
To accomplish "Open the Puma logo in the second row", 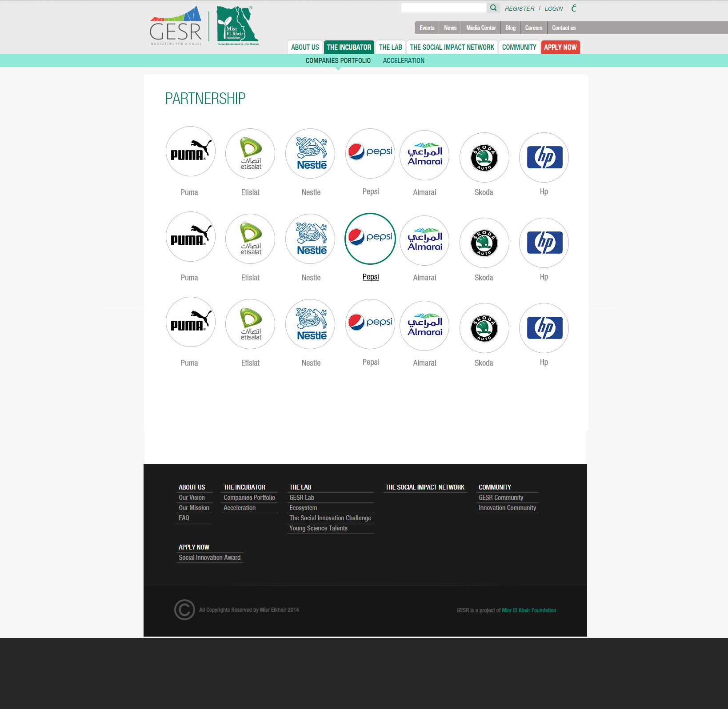I will [191, 237].
